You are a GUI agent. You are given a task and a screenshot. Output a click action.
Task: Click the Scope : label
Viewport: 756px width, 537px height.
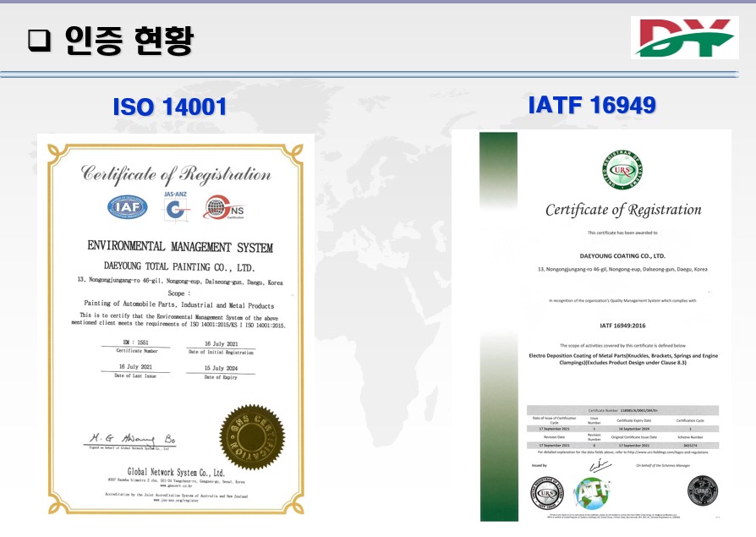(x=179, y=293)
